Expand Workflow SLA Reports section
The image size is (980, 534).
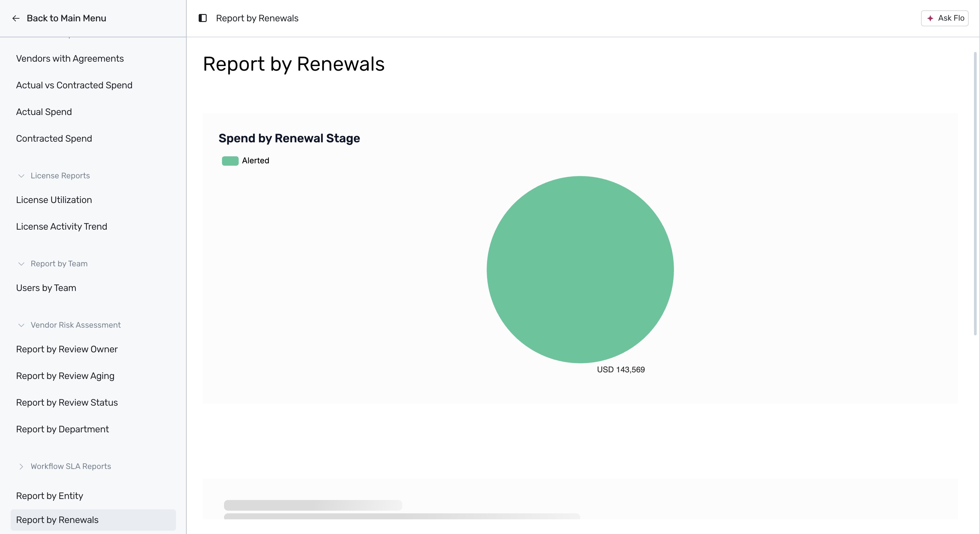pos(71,466)
